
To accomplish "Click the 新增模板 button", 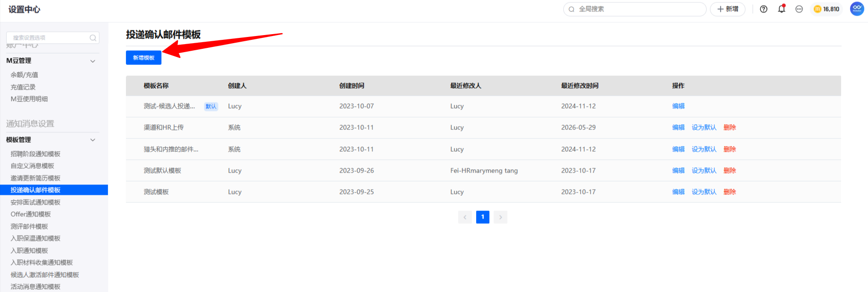I will click(143, 57).
